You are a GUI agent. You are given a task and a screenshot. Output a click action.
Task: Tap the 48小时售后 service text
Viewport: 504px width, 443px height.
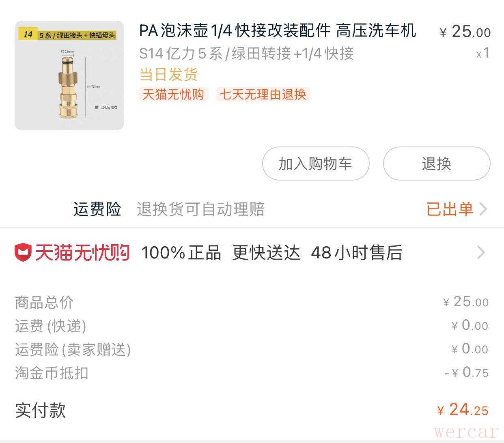pos(357,252)
